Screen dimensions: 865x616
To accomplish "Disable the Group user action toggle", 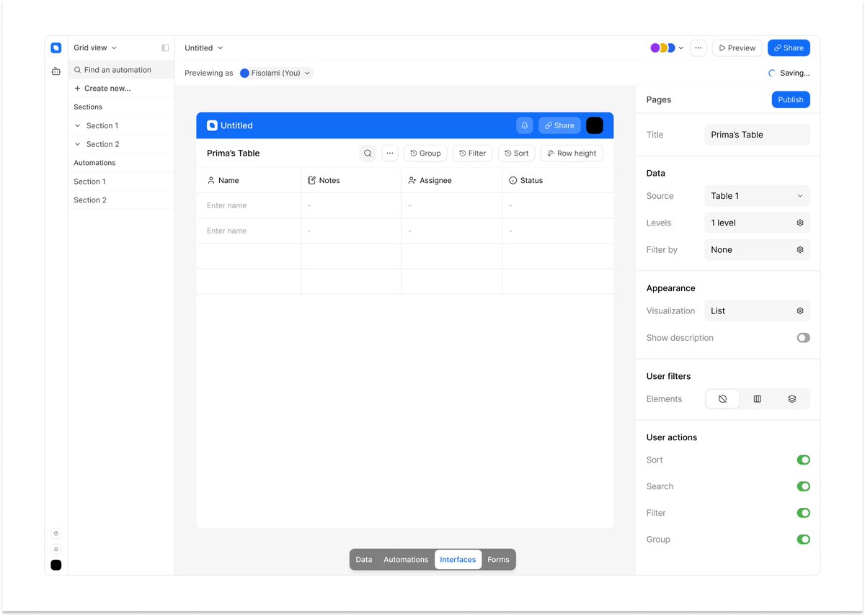I will (x=803, y=540).
